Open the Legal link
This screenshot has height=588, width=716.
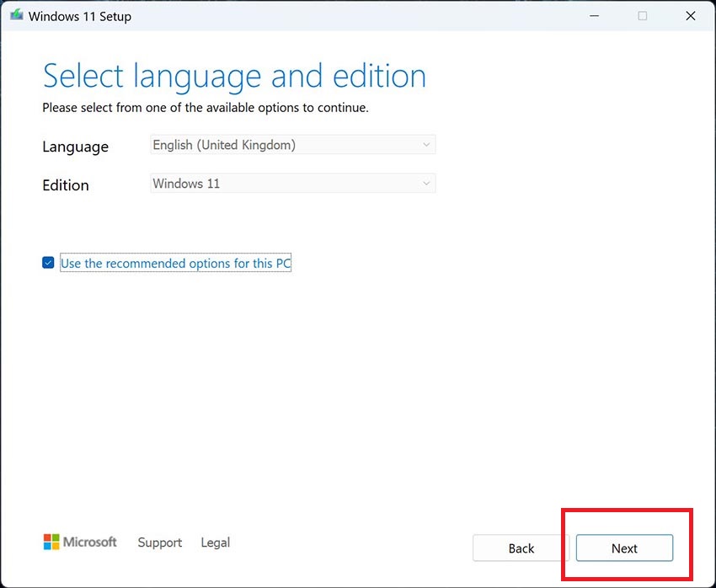tap(215, 543)
